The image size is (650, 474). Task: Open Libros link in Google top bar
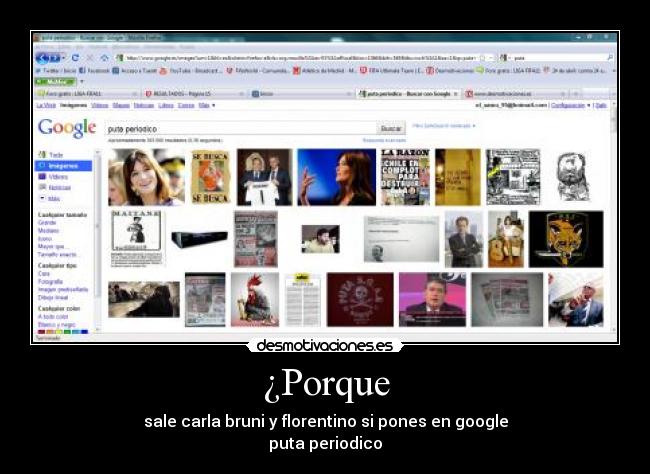pos(166,106)
